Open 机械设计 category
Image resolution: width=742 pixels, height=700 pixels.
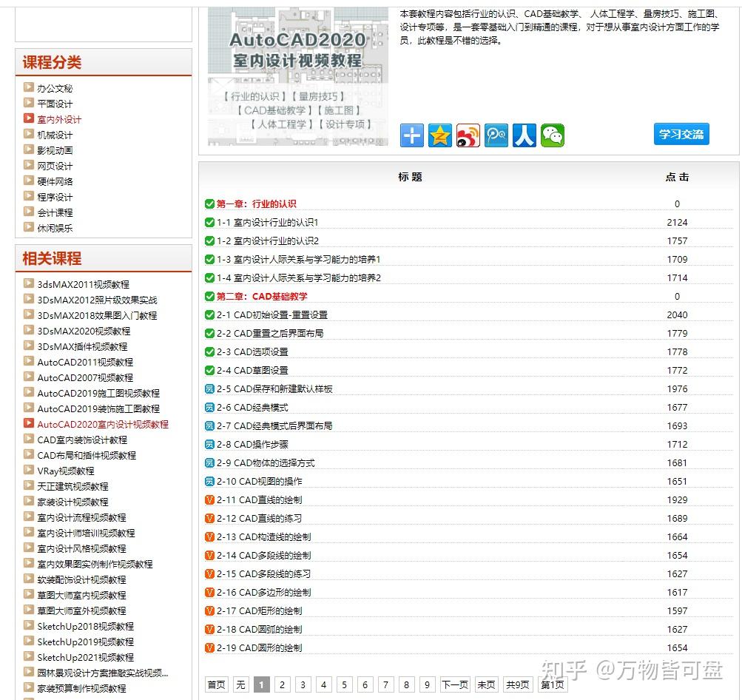click(55, 135)
